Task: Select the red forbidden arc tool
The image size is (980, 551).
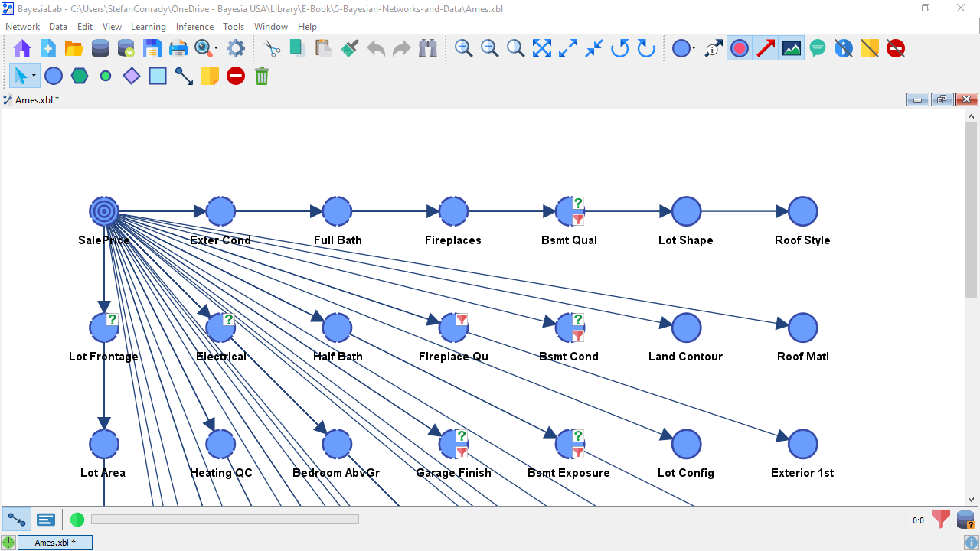Action: coord(236,76)
